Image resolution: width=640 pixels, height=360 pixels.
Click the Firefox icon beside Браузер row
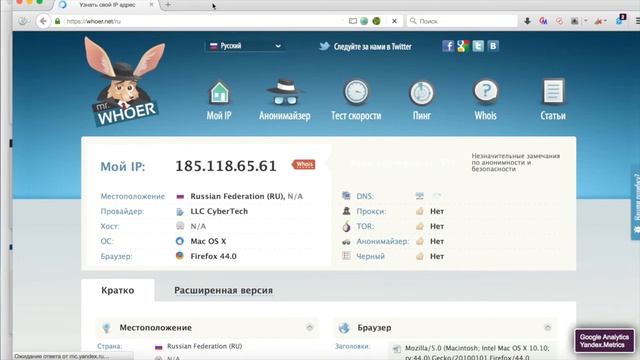pyautogui.click(x=180, y=256)
